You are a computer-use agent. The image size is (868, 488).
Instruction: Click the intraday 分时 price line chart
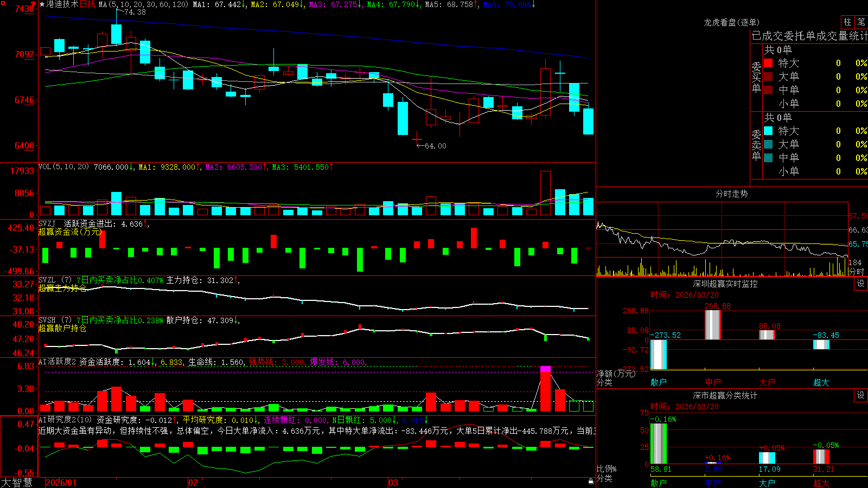click(722, 240)
